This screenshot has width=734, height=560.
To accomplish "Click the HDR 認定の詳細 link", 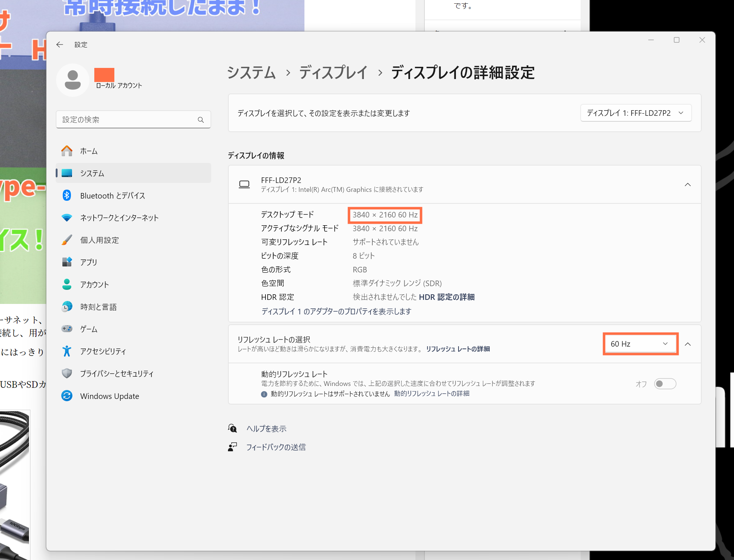I will pos(447,297).
